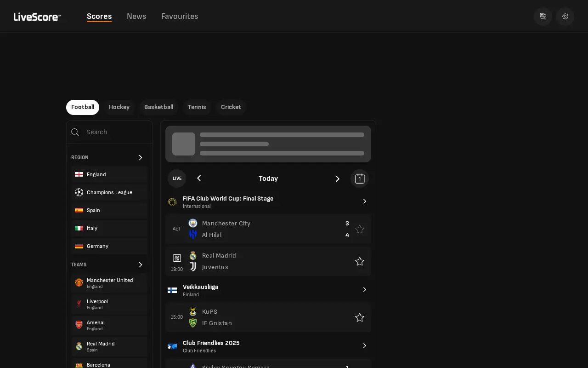
Task: Open the England region link
Action: 109,175
